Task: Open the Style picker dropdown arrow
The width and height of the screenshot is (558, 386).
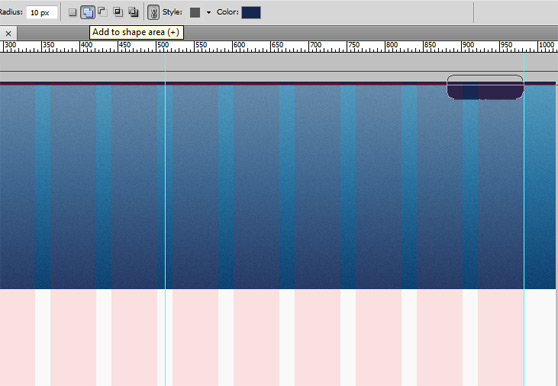Action: pos(209,12)
